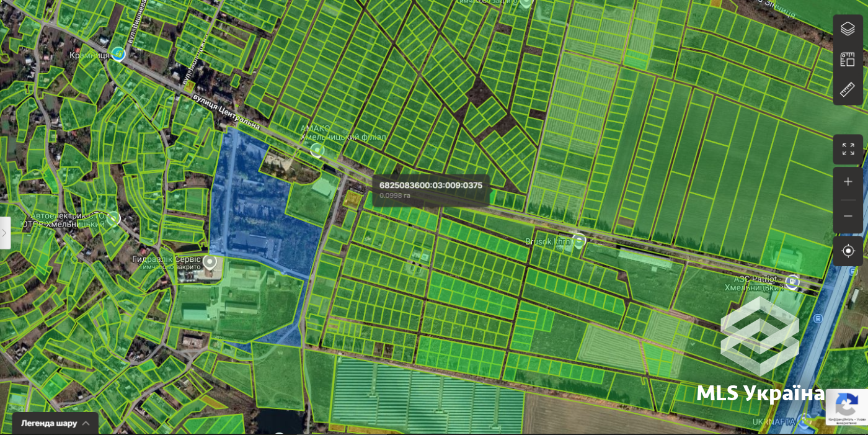Click the cadastral number 6825083600:03:009:0375 tooltip
Viewport: 868px width, 435px height.
pos(431,190)
